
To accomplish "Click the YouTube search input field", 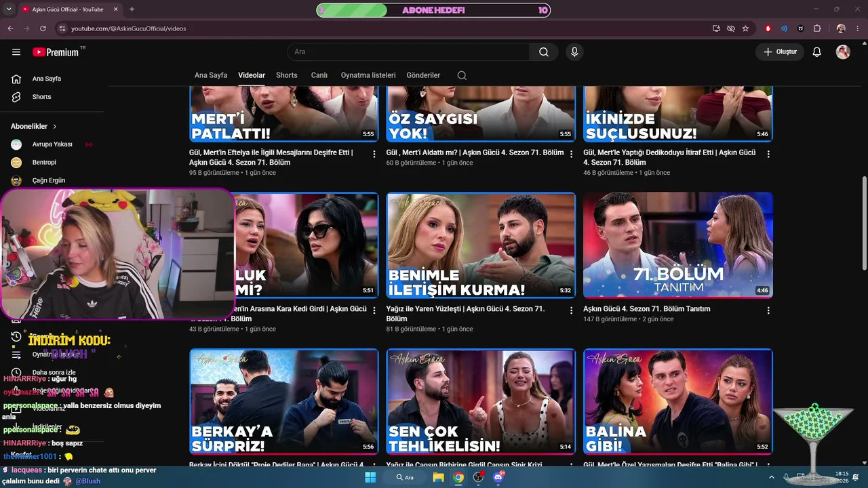I will click(408, 52).
